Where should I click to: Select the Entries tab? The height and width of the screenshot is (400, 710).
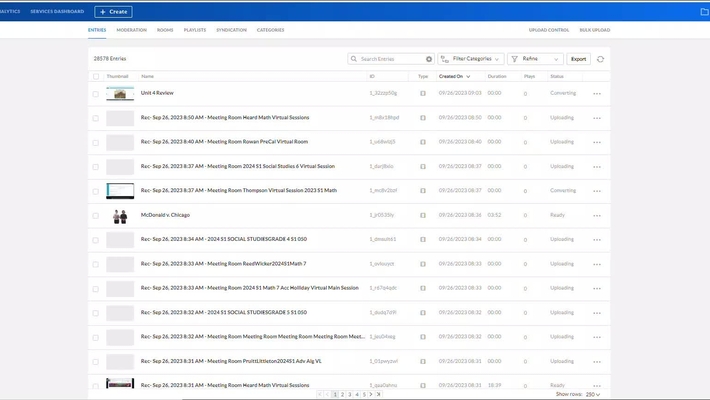(x=97, y=30)
